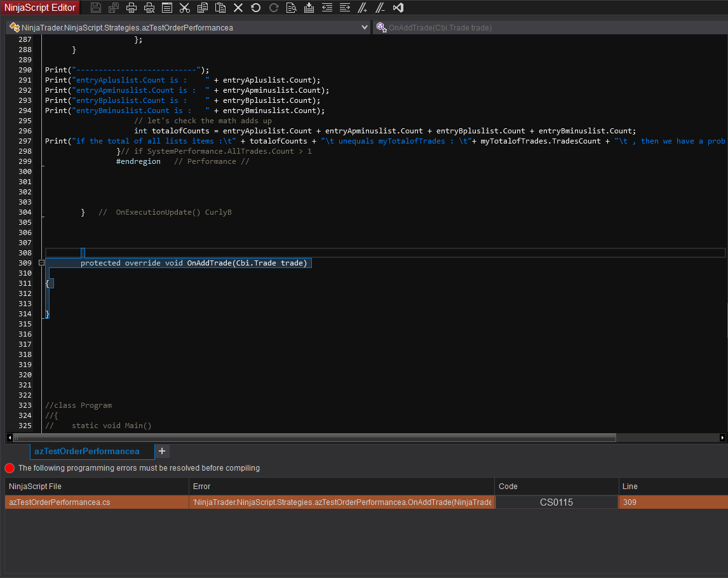Click the Copy icon in toolbar
The height and width of the screenshot is (578, 728).
(x=203, y=8)
